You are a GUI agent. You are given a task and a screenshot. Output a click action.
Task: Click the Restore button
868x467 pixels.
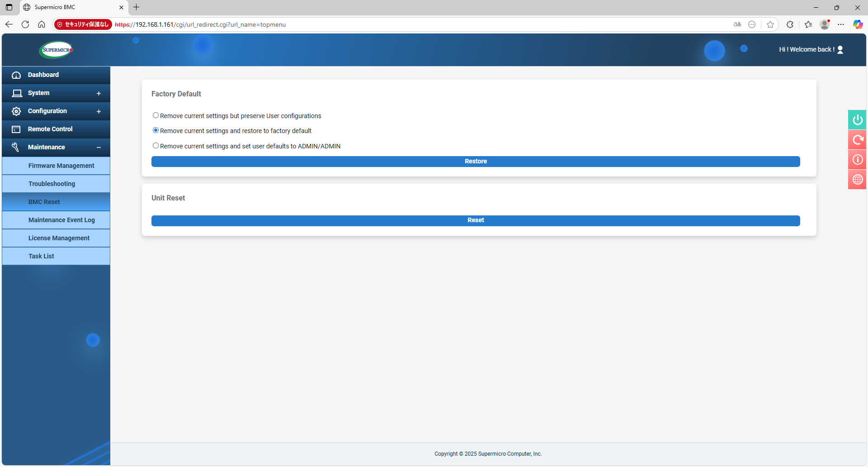click(x=476, y=162)
